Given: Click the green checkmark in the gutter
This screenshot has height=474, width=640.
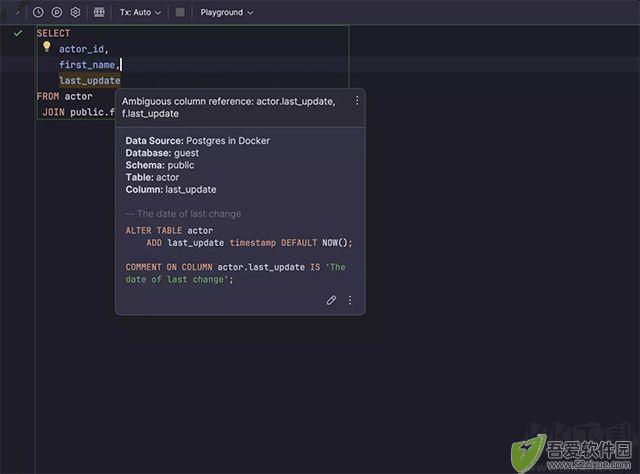Looking at the screenshot, I should (x=18, y=33).
